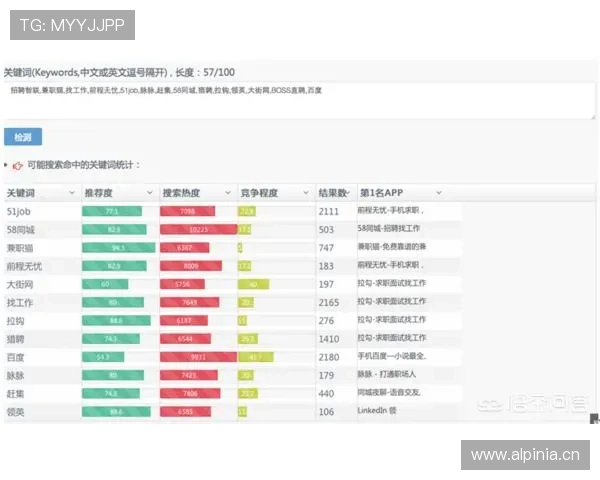Click the 兼职猫 top app name

(x=391, y=247)
